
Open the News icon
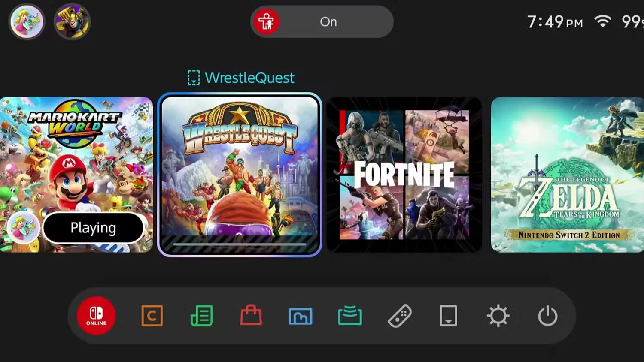click(x=201, y=316)
